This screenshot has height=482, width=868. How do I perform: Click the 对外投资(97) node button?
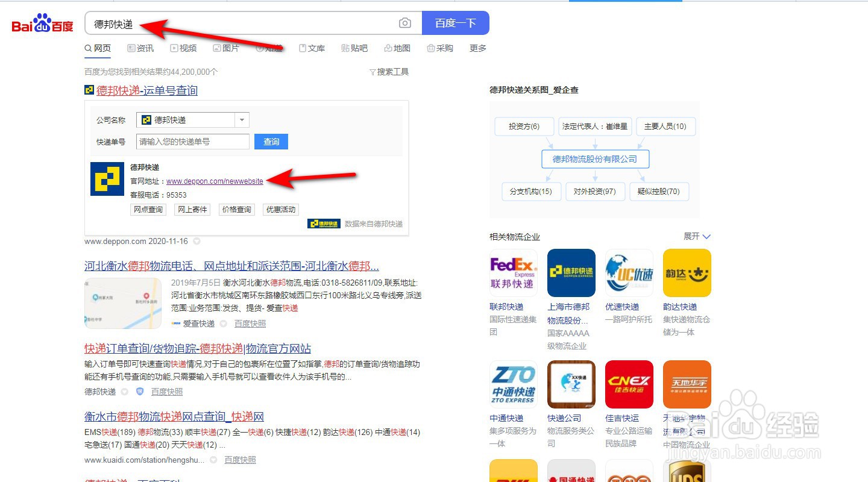(x=595, y=191)
